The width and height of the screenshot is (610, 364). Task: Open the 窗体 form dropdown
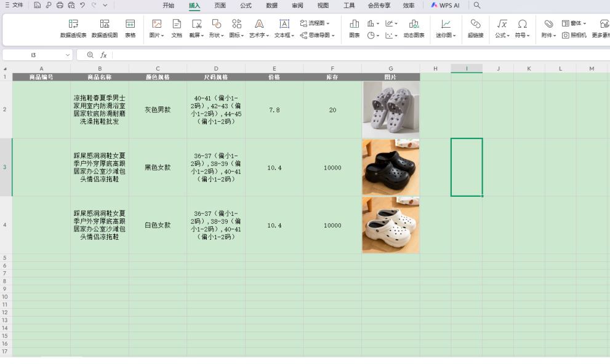[x=574, y=23]
